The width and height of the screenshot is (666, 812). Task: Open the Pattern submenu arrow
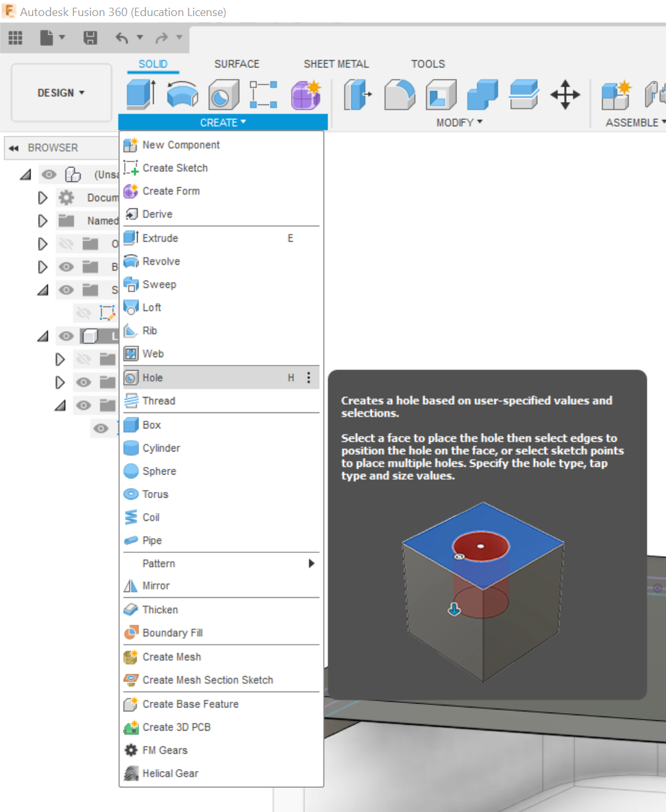click(312, 563)
